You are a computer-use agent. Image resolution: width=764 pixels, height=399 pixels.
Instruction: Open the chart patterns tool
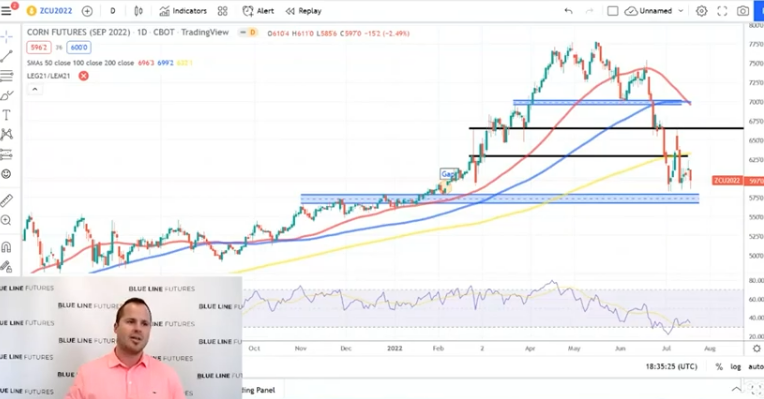(6, 134)
